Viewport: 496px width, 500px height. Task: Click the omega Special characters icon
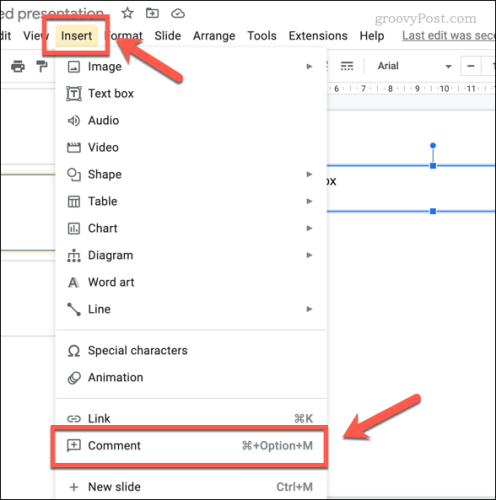(x=74, y=351)
